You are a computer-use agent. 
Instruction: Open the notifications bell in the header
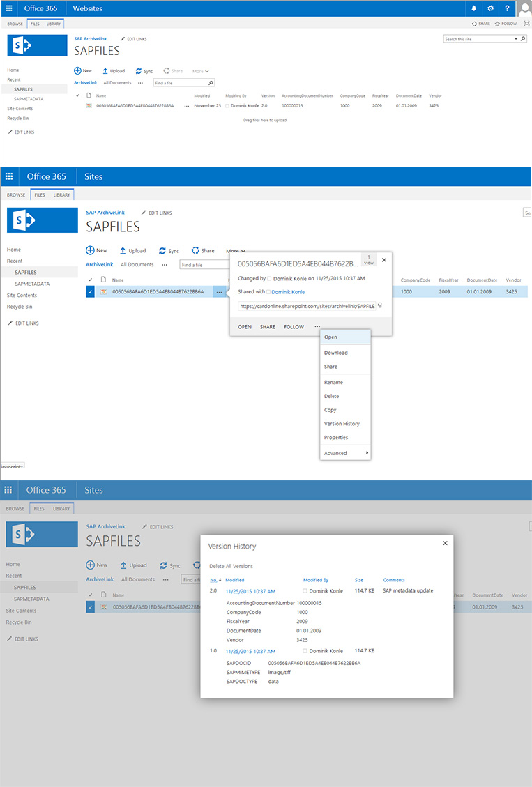click(474, 8)
